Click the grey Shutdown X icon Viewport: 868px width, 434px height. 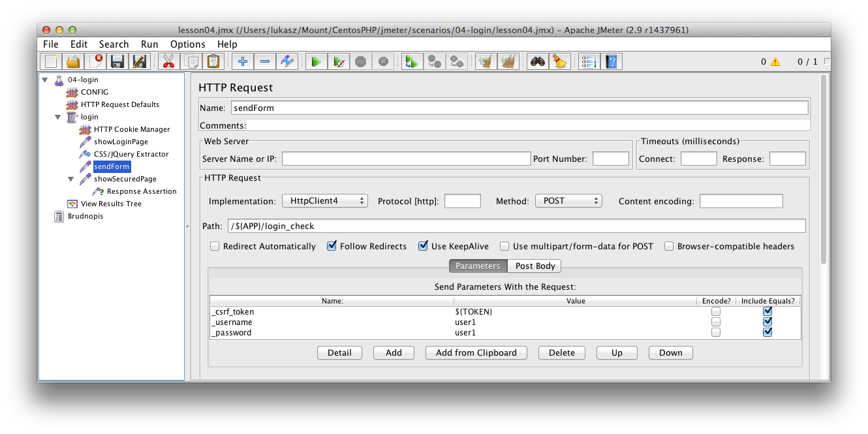(383, 61)
